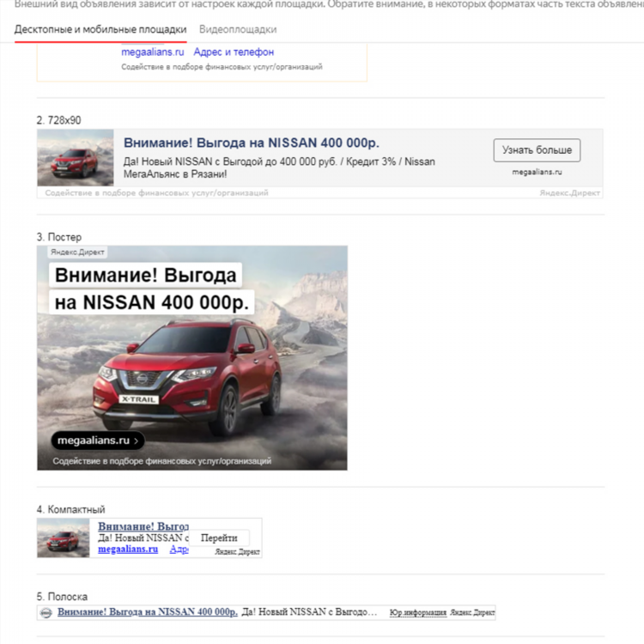Click megaalians.ru under the Узнать больше button
644x644 pixels.
click(537, 172)
